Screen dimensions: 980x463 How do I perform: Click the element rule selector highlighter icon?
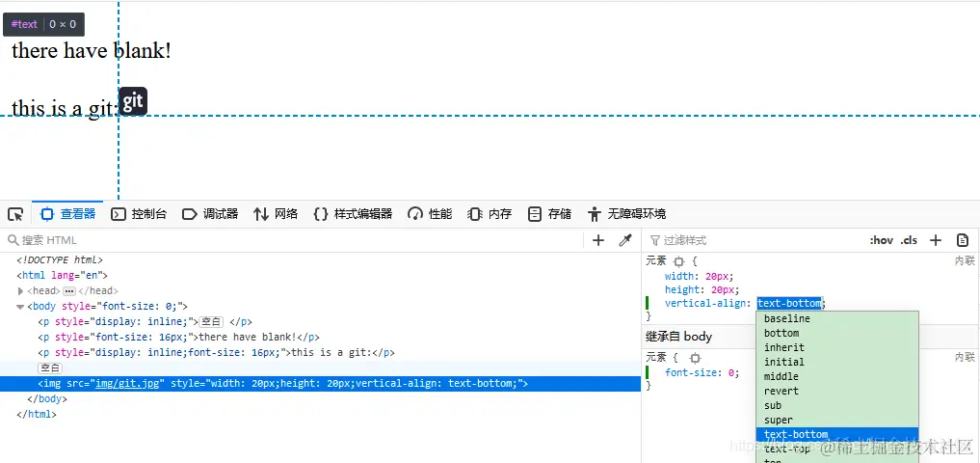[x=679, y=261]
